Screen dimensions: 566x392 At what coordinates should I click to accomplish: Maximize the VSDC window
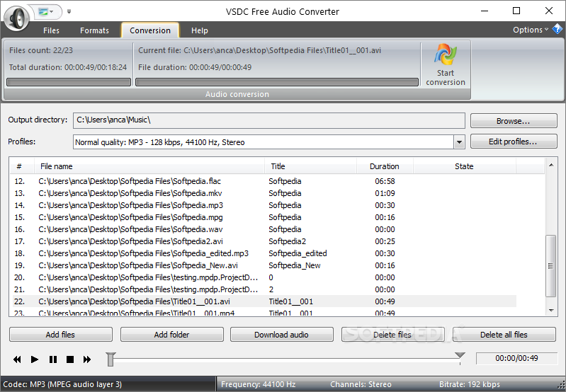click(516, 11)
